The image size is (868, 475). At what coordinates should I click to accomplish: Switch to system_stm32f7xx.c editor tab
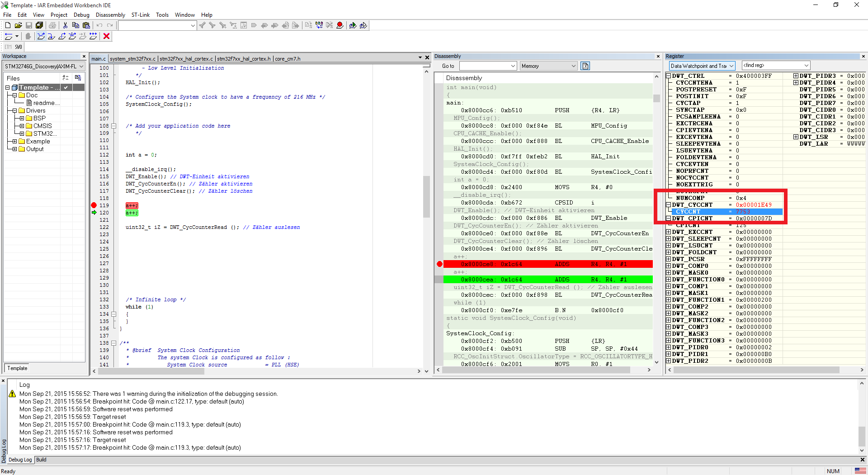[132, 59]
